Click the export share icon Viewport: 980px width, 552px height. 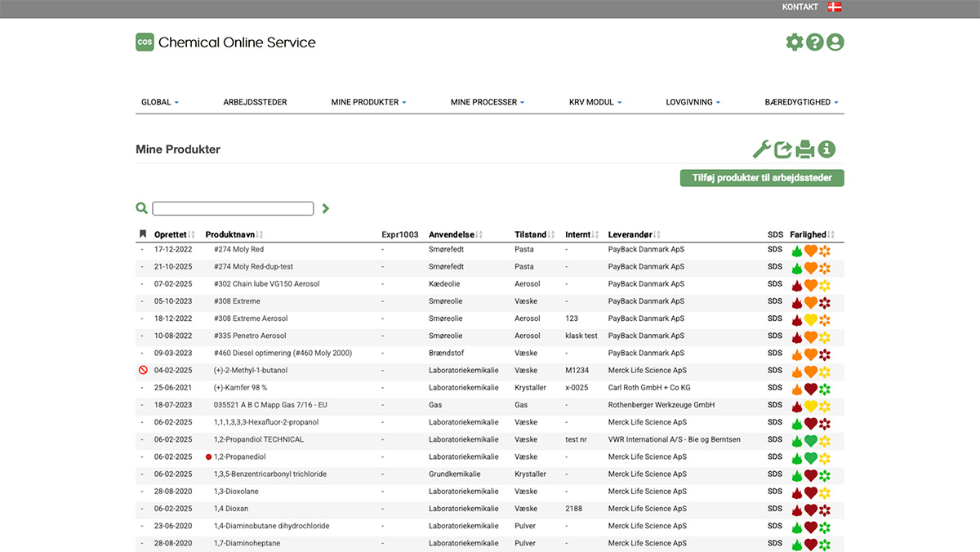click(x=783, y=149)
